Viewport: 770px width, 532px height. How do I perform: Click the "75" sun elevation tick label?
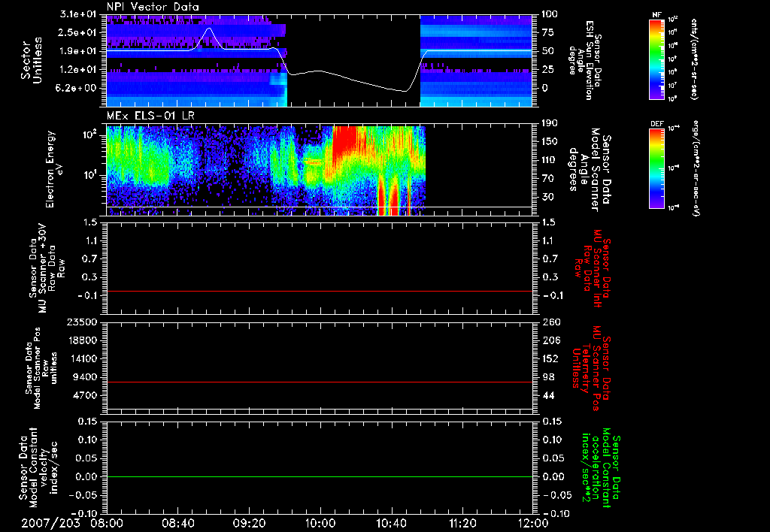548,32
